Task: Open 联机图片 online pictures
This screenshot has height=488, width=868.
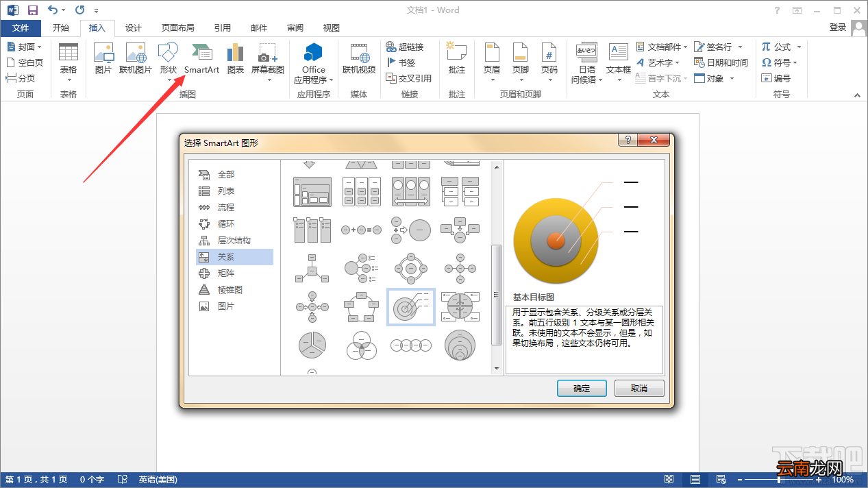Action: (136, 59)
